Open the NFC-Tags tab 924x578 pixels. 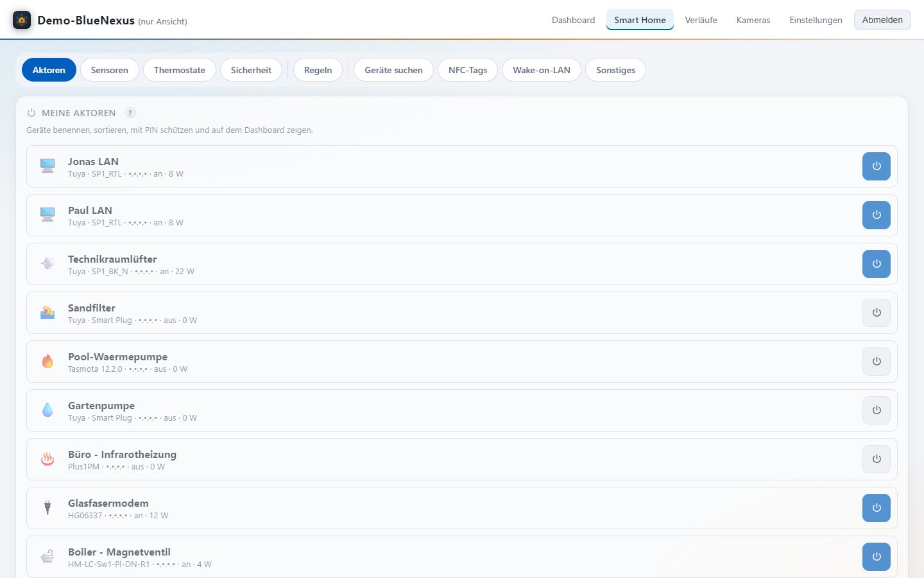[468, 70]
